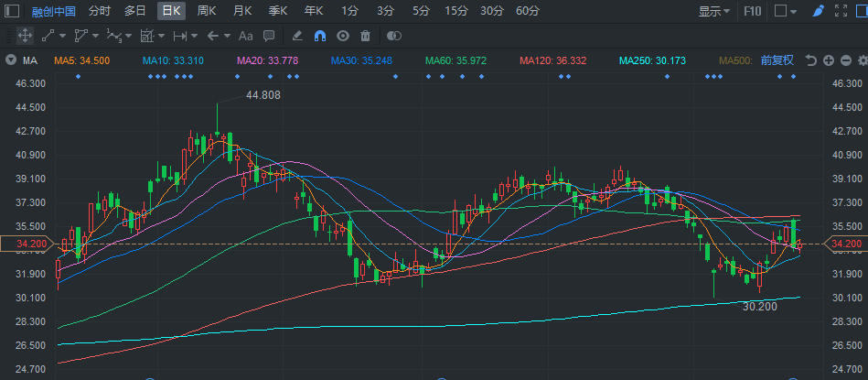The width and height of the screenshot is (868, 380).
Task: Select the chart measure analysis tool
Action: pos(146,36)
